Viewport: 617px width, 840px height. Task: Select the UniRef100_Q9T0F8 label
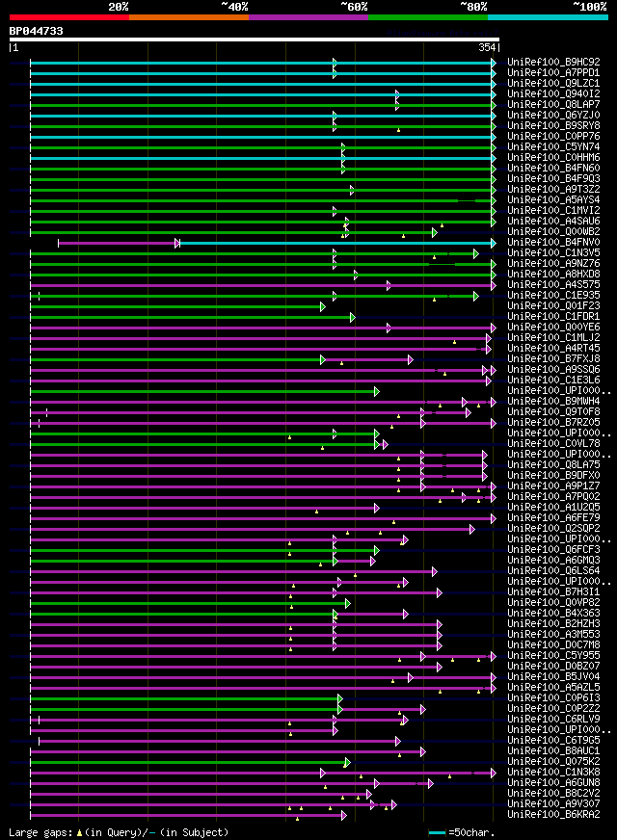tap(553, 412)
